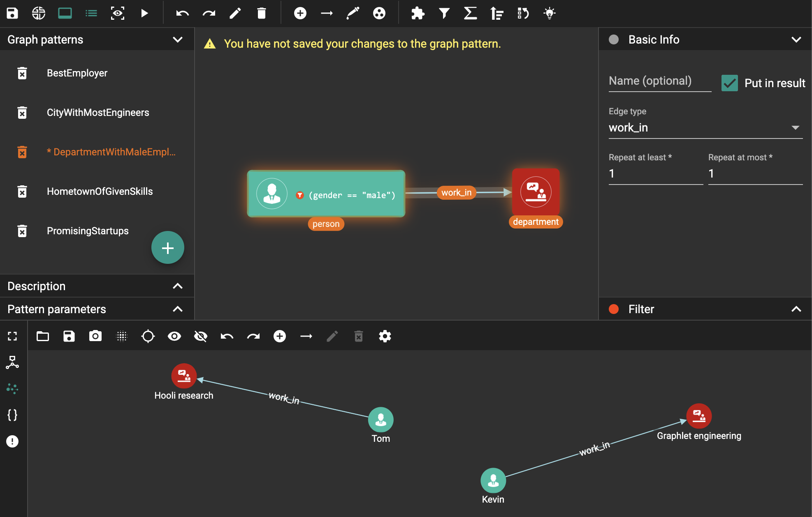Viewport: 812px width, 517px height.
Task: Click the camera screenshot icon in lower toolbar
Action: (95, 336)
